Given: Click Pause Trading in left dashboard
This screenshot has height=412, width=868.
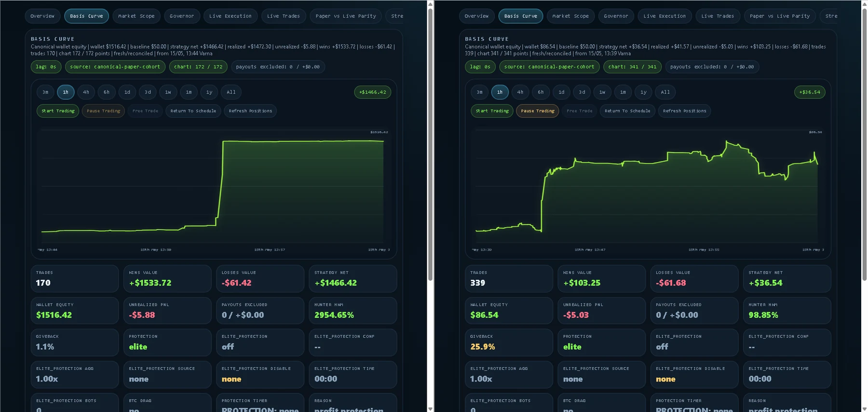Looking at the screenshot, I should [x=103, y=111].
